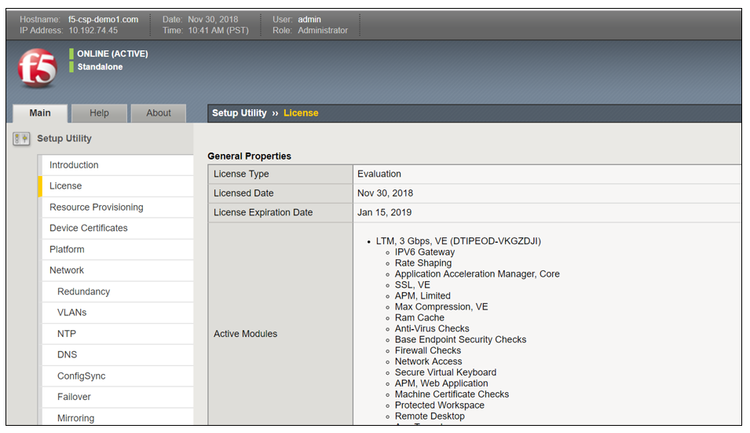750x433 pixels.
Task: Click License in the breadcrumb
Action: tap(301, 113)
